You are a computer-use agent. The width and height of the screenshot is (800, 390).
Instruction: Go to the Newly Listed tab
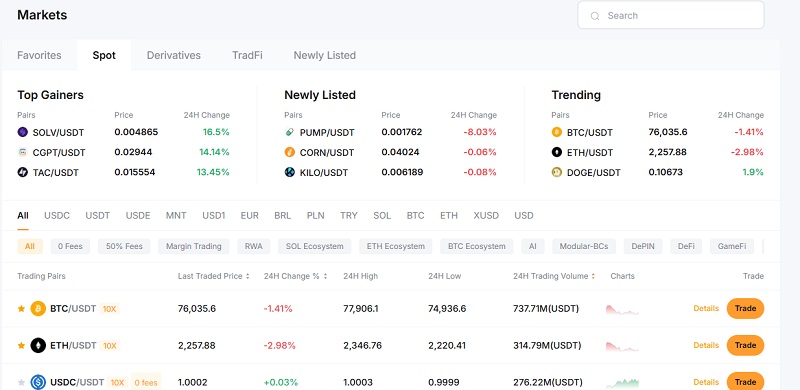[x=324, y=55]
